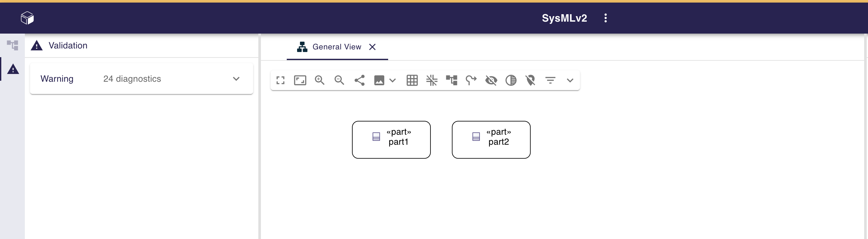868x239 pixels.
Task: Zoom out of the diagram
Action: click(339, 80)
